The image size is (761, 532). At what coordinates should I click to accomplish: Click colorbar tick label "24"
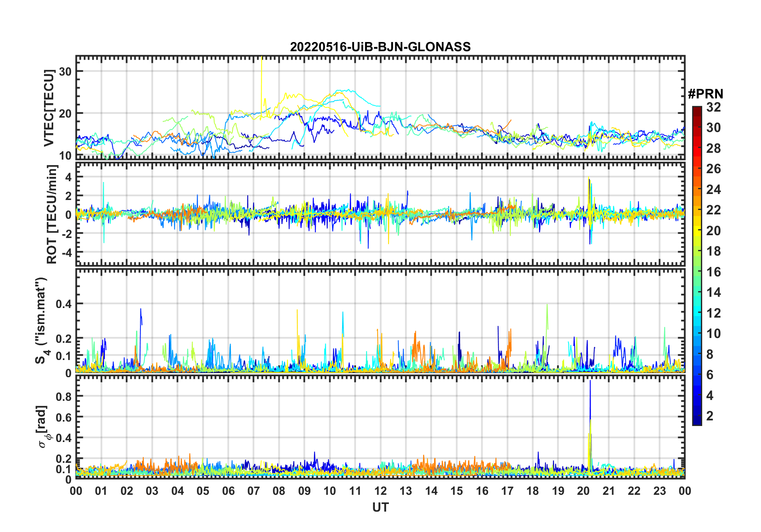(x=713, y=190)
